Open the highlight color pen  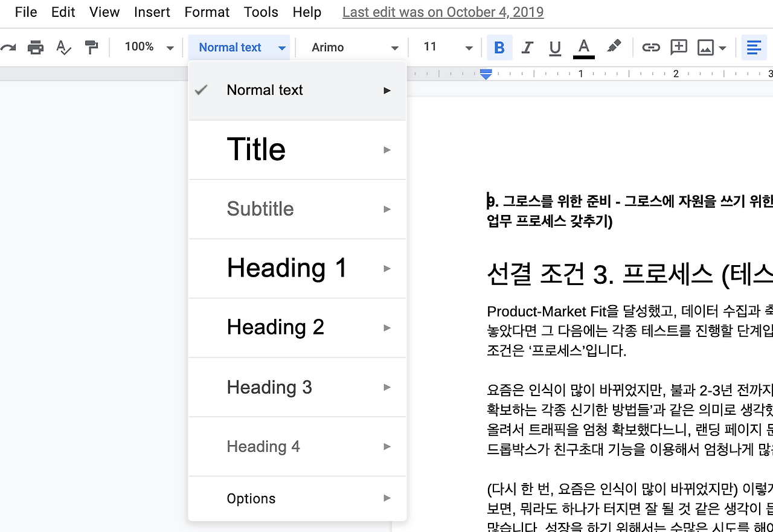click(614, 47)
